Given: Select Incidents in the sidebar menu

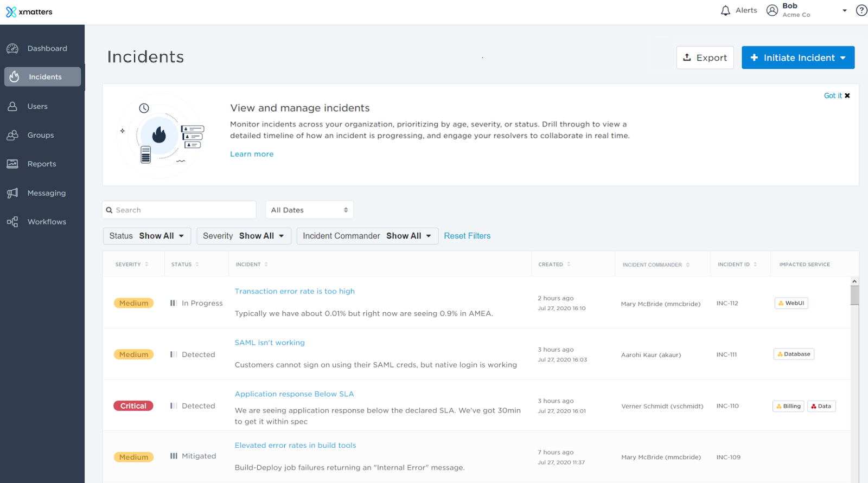Looking at the screenshot, I should [x=43, y=77].
